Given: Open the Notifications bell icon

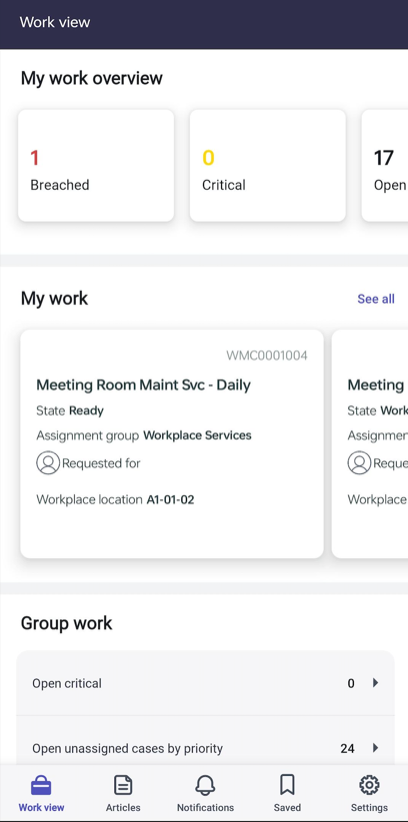Looking at the screenshot, I should tap(205, 785).
